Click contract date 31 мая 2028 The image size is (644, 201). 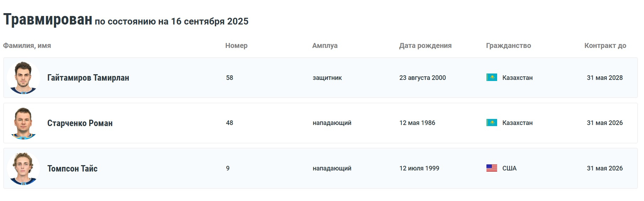click(x=605, y=78)
